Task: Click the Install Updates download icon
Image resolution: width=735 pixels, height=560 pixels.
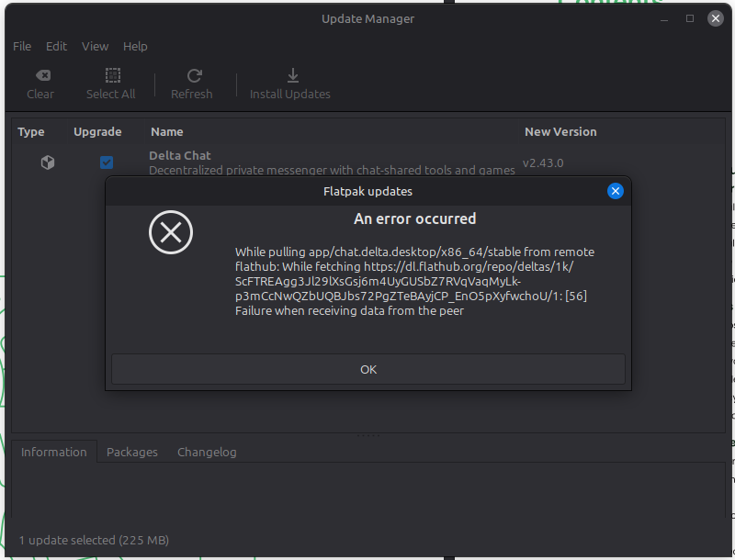Action: pos(292,75)
